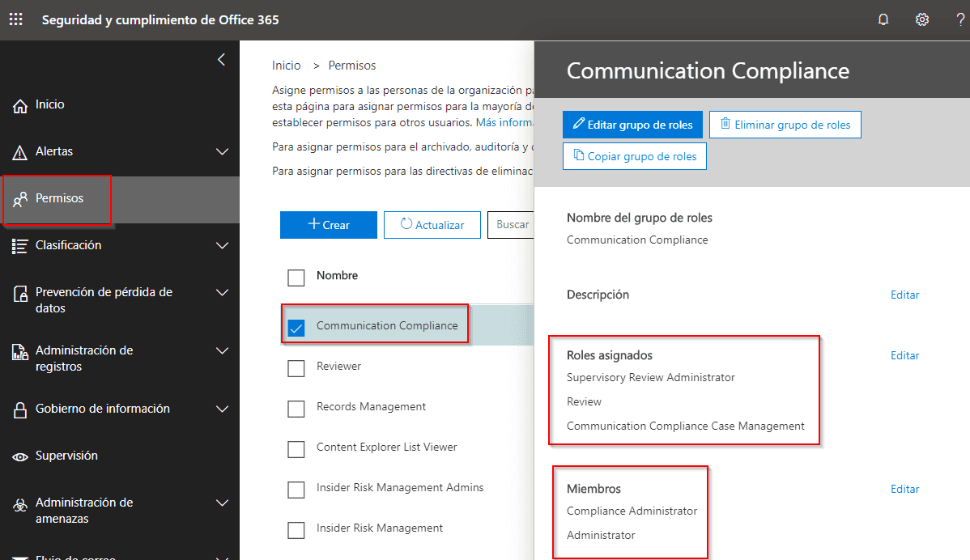Expand Administración de amenazas chevron
Screen dimensions: 970x560
point(222,503)
